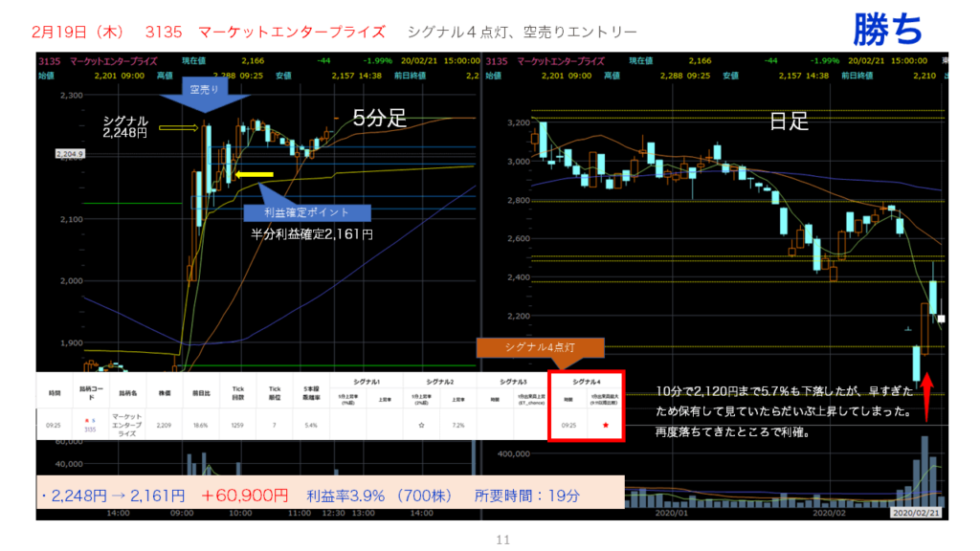Click the 利益率3.9%(700株) text

(x=379, y=496)
